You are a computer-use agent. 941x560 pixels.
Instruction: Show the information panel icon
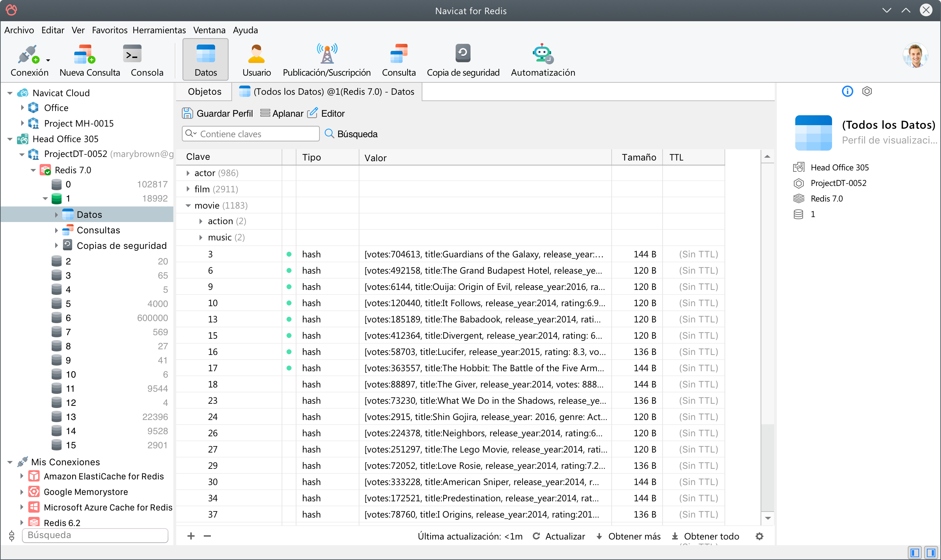click(847, 91)
